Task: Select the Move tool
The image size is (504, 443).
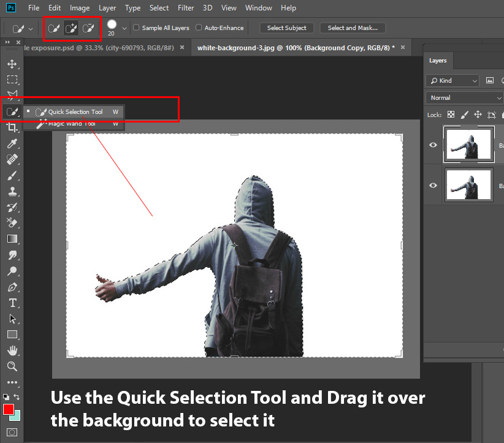Action: pos(12,63)
